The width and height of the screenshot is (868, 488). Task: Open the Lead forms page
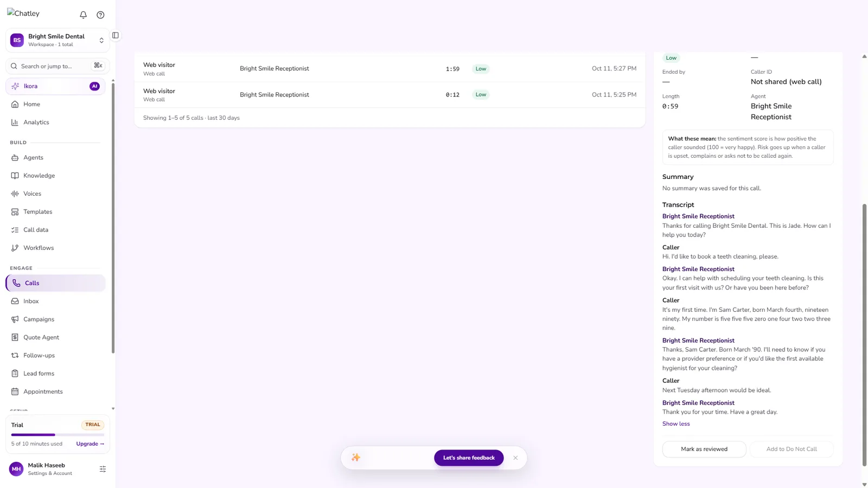tap(55, 374)
